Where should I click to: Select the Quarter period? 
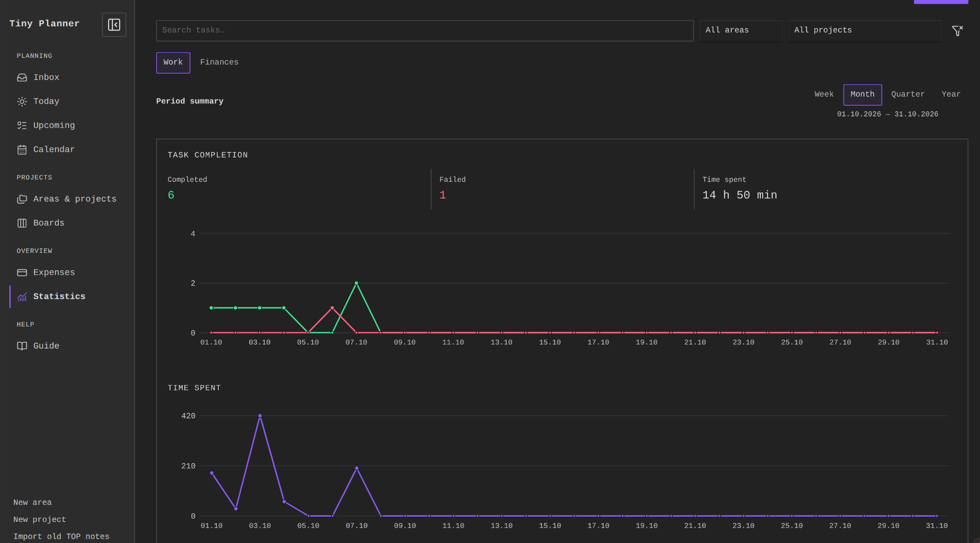(x=908, y=94)
